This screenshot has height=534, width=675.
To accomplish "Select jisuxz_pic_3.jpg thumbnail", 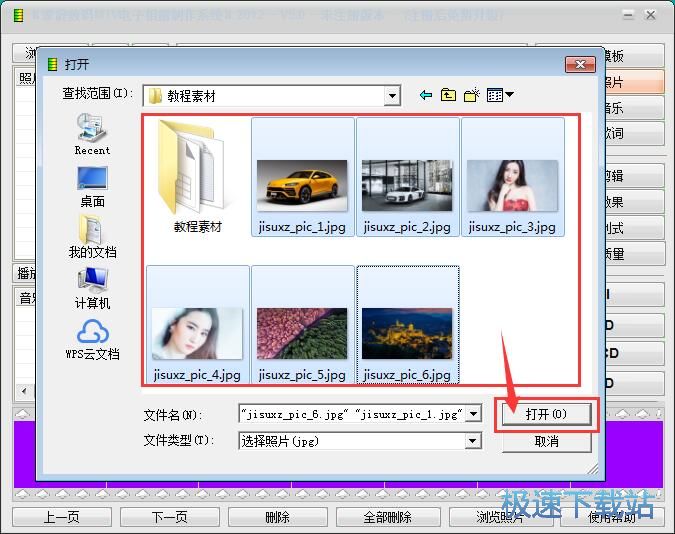I will coord(512,177).
